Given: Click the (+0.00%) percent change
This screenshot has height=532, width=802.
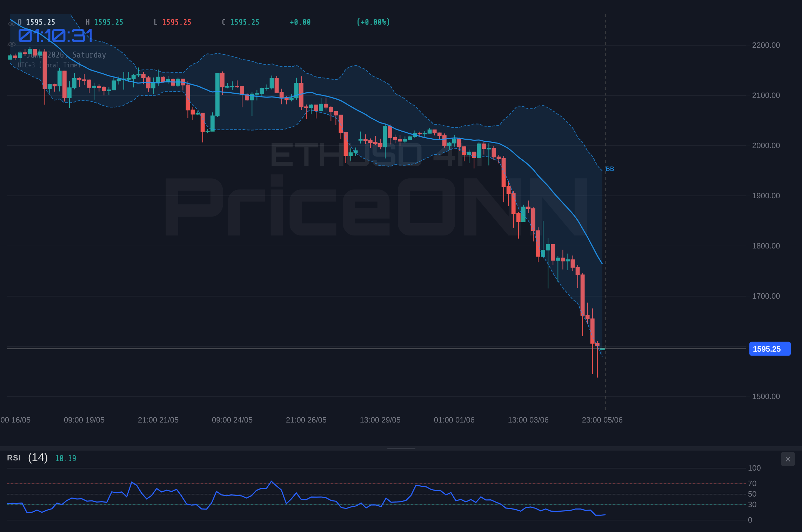Looking at the screenshot, I should pyautogui.click(x=373, y=22).
